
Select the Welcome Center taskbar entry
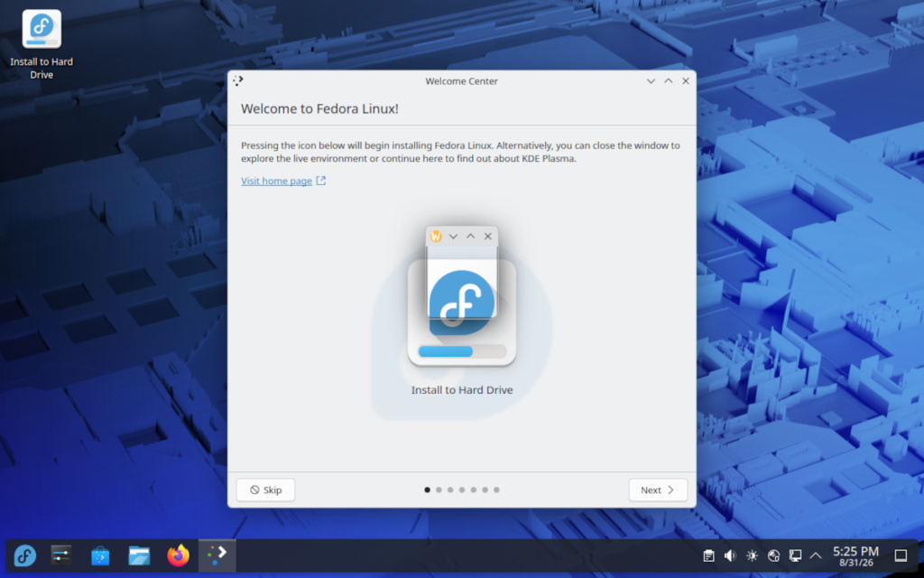(217, 555)
